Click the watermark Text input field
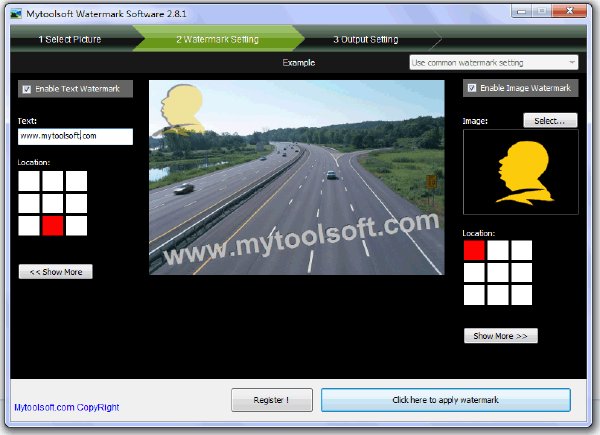The width and height of the screenshot is (600, 435). (75, 136)
